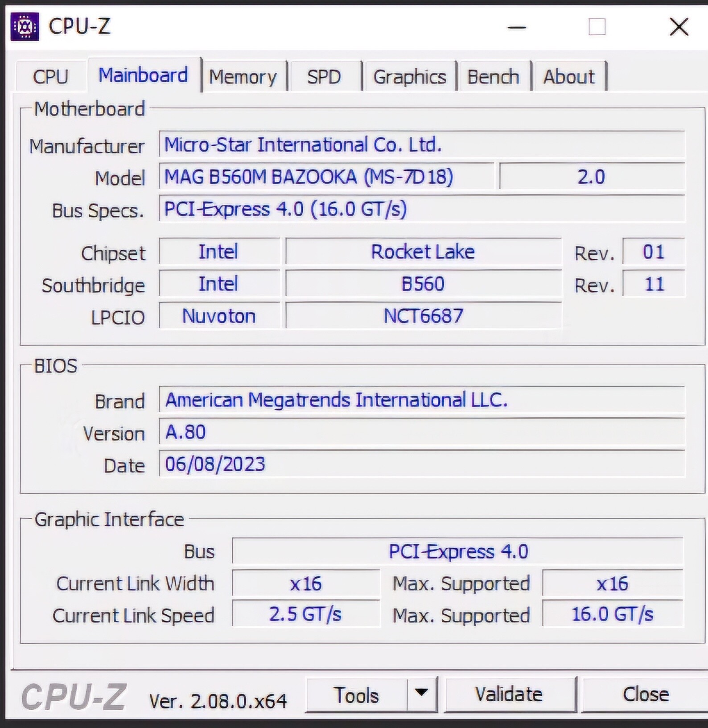
Task: Click the Manufacturer label
Action: (x=87, y=146)
